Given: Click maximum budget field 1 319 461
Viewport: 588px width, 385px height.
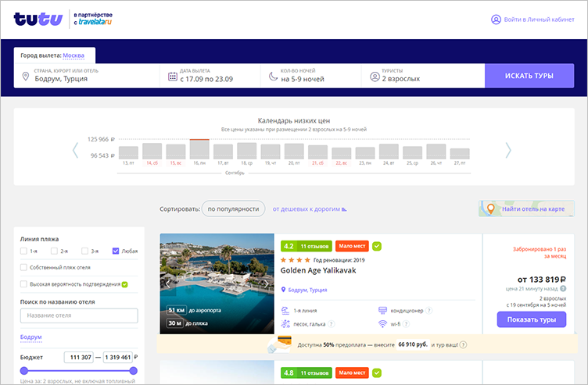Looking at the screenshot, I should [118, 358].
